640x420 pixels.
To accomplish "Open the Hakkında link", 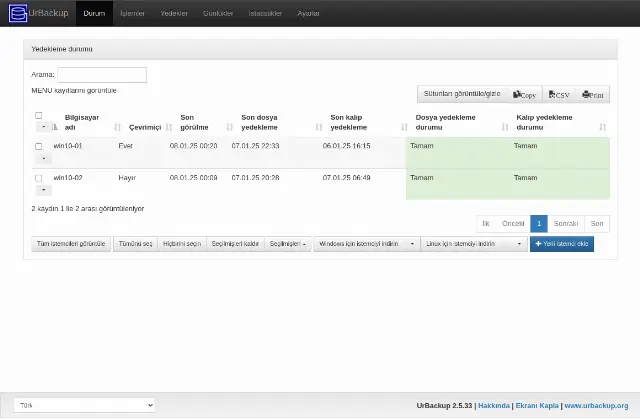I will point(494,406).
